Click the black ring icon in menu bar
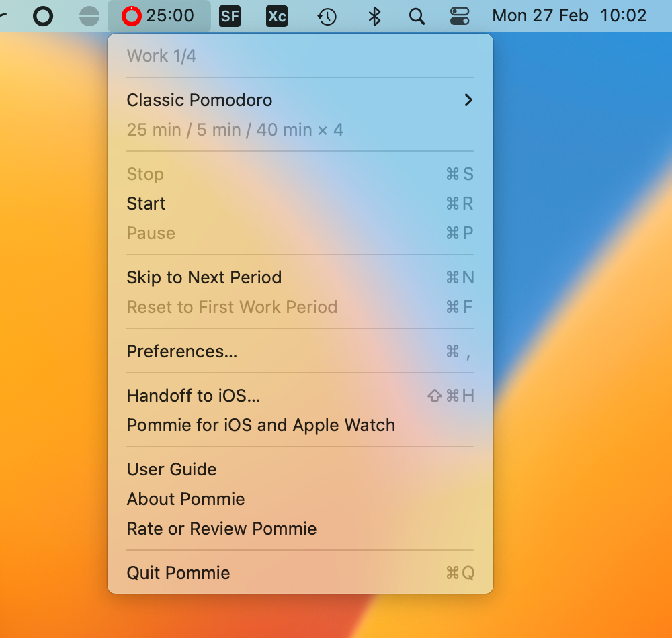672x638 pixels. pos(43,16)
